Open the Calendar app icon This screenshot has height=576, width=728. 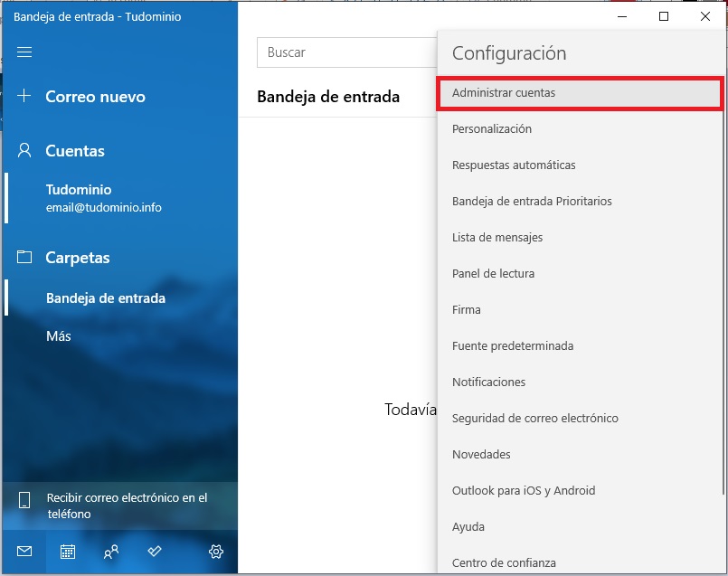(68, 552)
